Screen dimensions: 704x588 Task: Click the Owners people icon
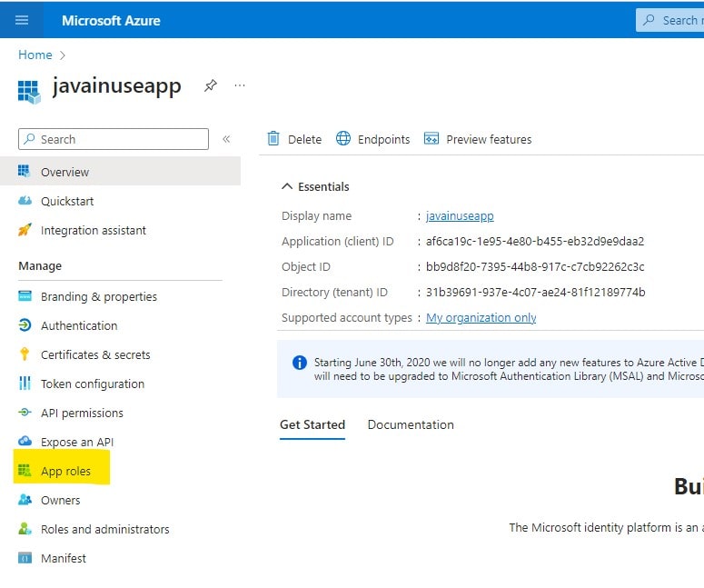pyautogui.click(x=25, y=500)
